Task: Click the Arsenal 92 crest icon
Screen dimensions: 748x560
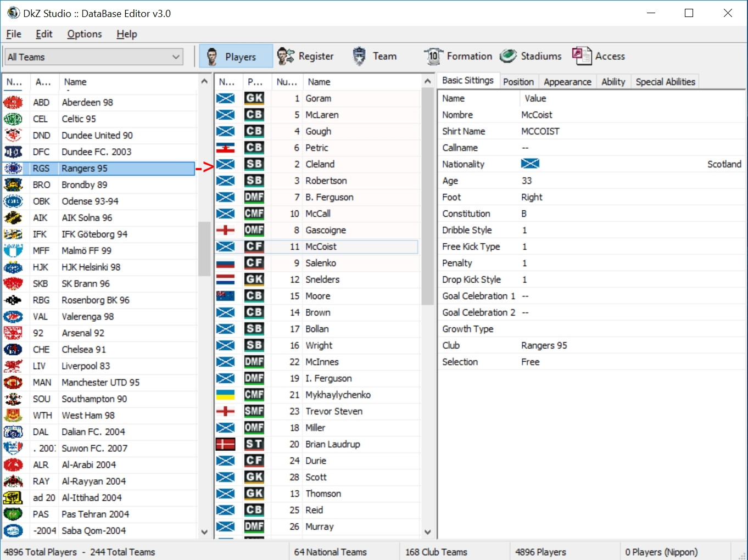Action: pos(13,333)
